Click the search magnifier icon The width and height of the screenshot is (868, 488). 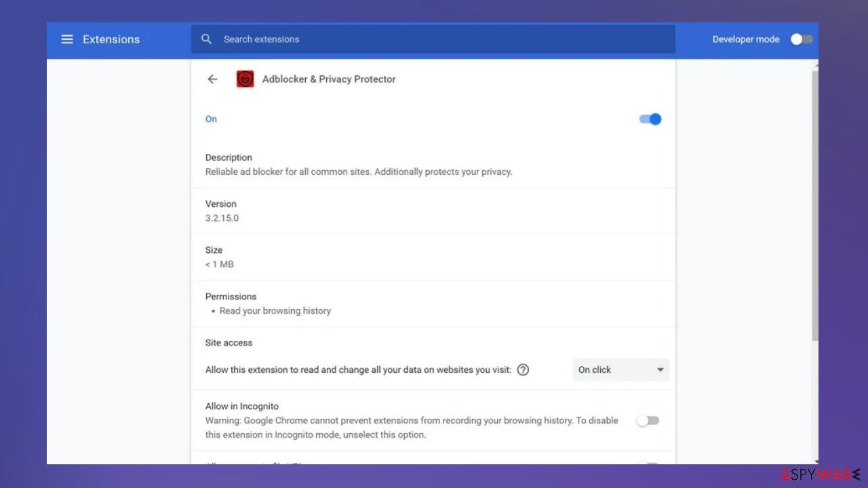207,39
